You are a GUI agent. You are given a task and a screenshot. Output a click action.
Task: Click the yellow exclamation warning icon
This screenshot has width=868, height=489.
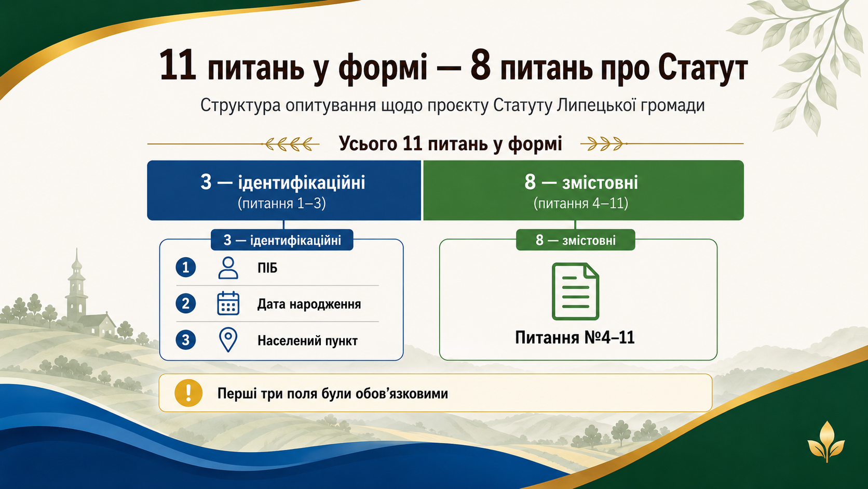coord(188,393)
